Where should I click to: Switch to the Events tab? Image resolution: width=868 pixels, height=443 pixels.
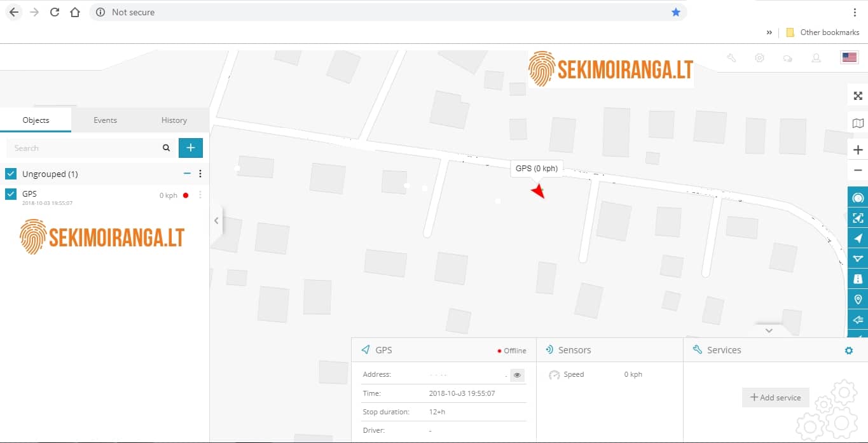105,120
